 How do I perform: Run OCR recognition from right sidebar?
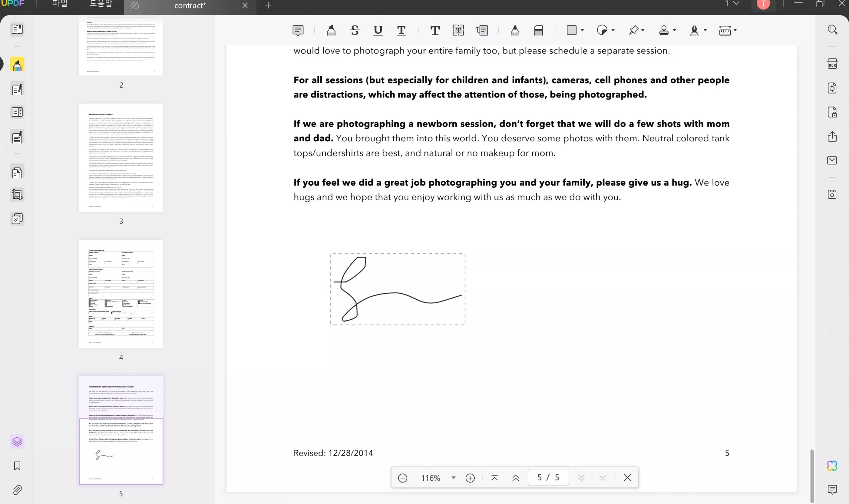[832, 64]
